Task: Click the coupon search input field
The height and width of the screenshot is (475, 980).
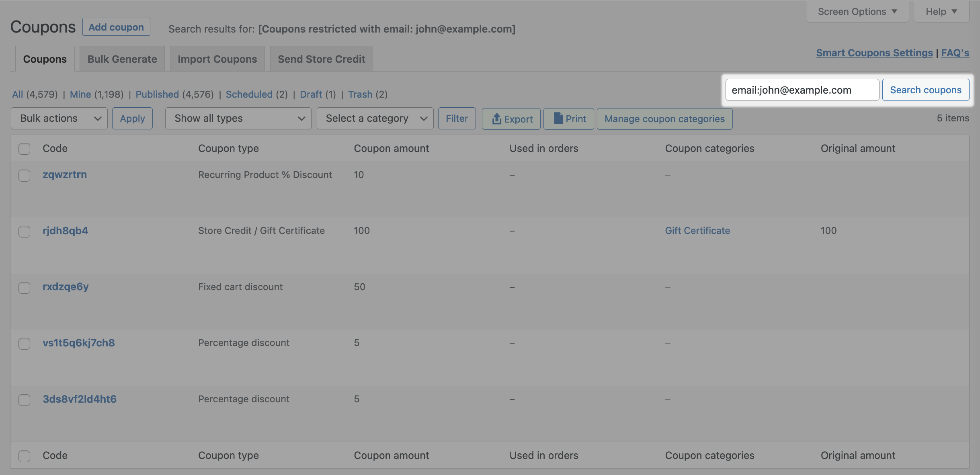Action: click(x=802, y=90)
